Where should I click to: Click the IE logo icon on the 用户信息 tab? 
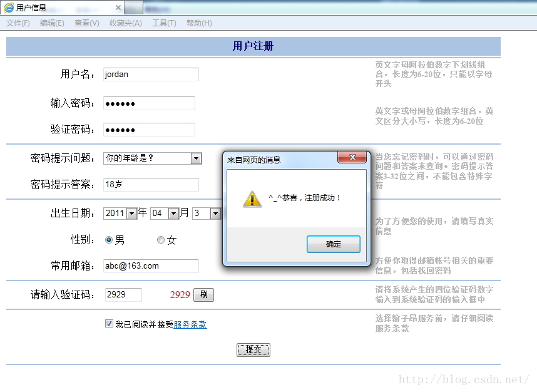tap(9, 8)
